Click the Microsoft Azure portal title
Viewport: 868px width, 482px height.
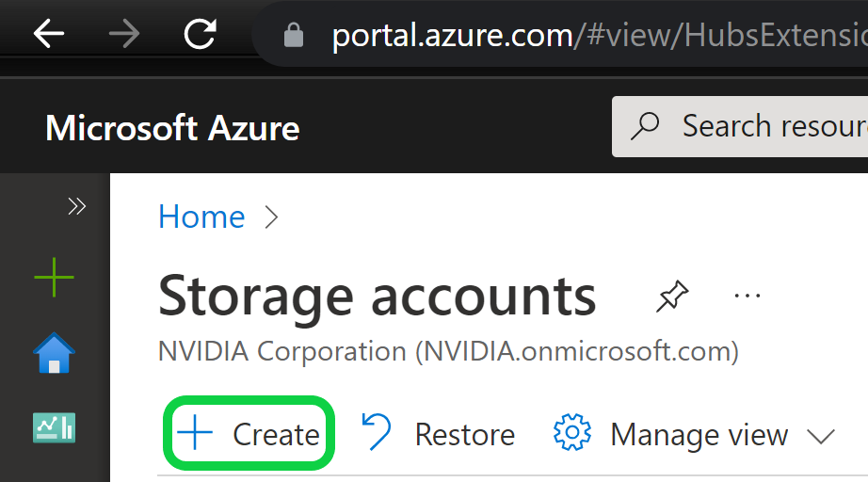coord(172,127)
